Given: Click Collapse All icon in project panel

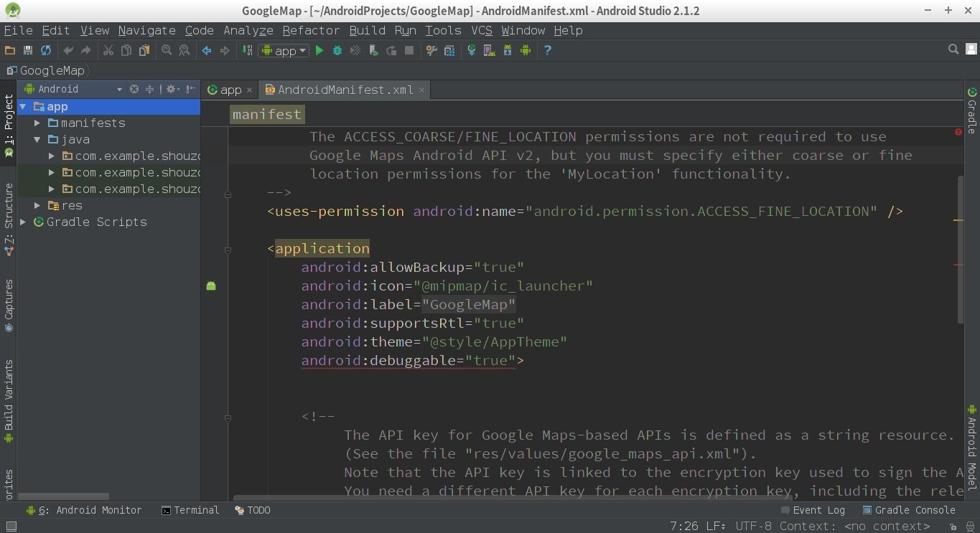Looking at the screenshot, I should click(x=149, y=89).
